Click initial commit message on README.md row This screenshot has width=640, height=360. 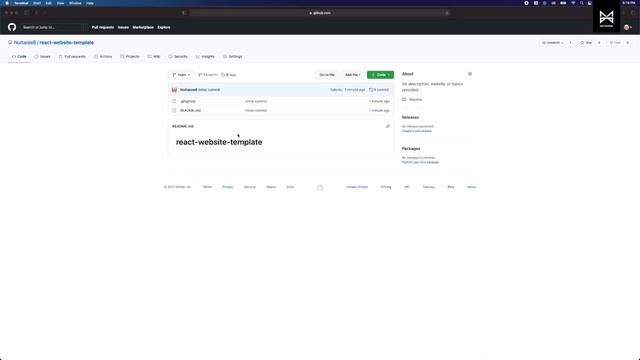click(256, 111)
